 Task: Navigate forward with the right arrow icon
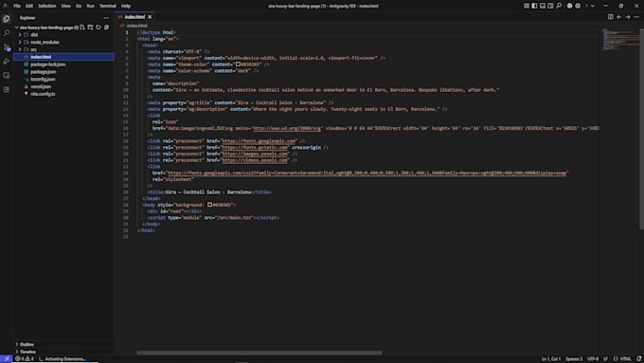click(x=628, y=17)
